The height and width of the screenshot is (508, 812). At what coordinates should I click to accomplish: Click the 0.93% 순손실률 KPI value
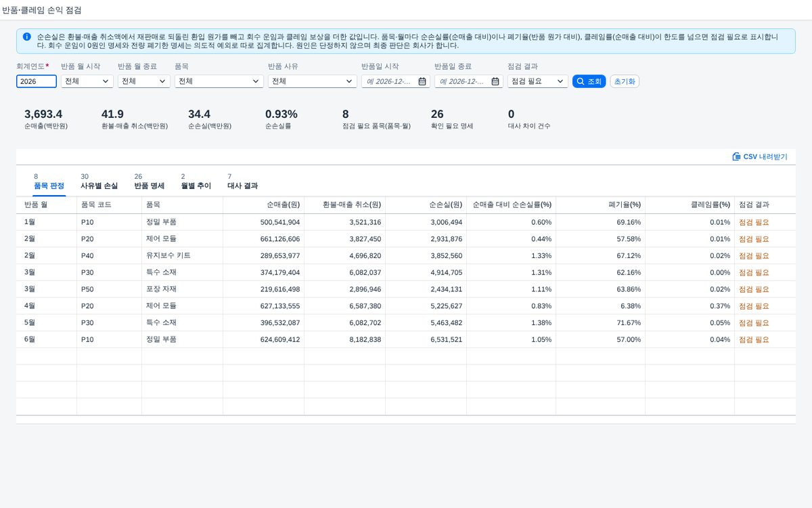(x=281, y=114)
